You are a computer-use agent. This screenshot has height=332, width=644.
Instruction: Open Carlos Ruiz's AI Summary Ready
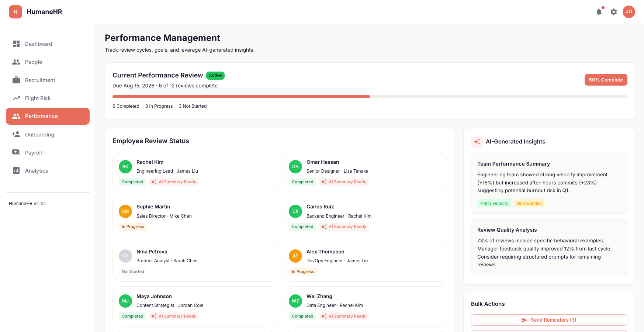[344, 226]
